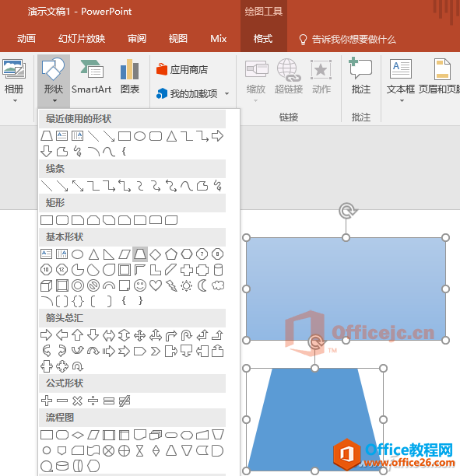Expand My Add-ins dropdown arrow
The image size is (460, 476).
[x=227, y=94]
